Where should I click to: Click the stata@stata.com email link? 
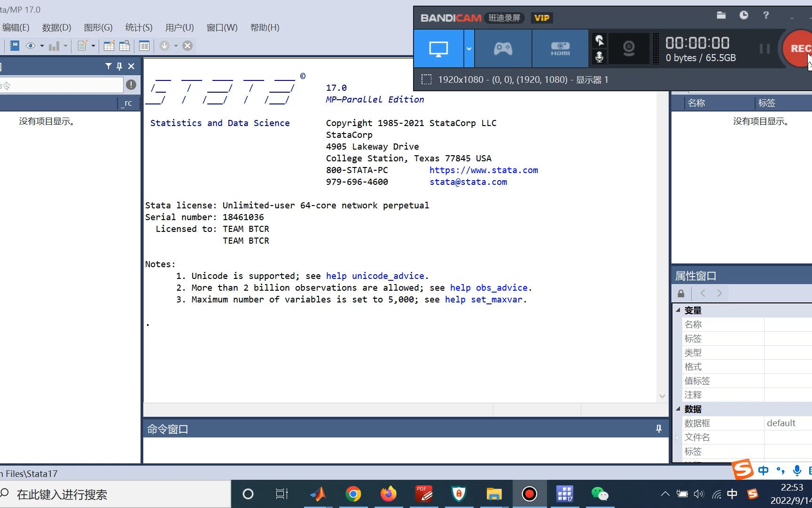[468, 182]
